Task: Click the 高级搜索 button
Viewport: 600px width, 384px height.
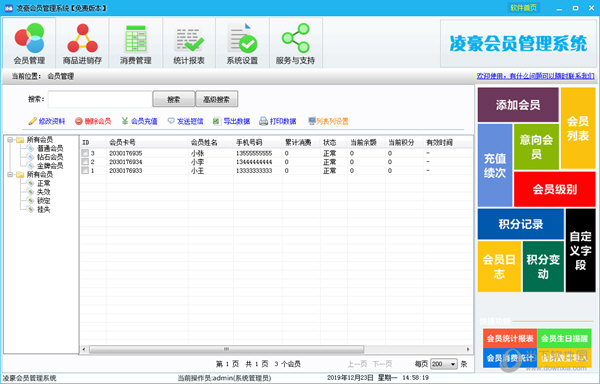Action: (217, 99)
